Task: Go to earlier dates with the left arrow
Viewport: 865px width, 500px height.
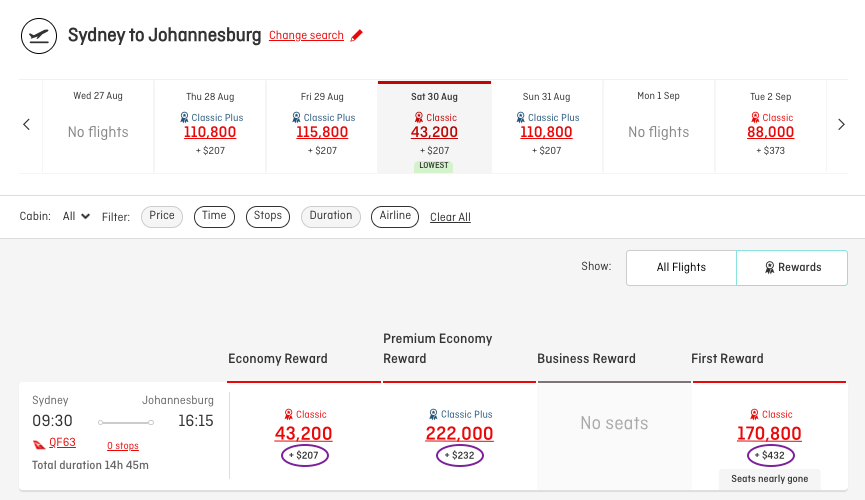Action: pos(26,125)
